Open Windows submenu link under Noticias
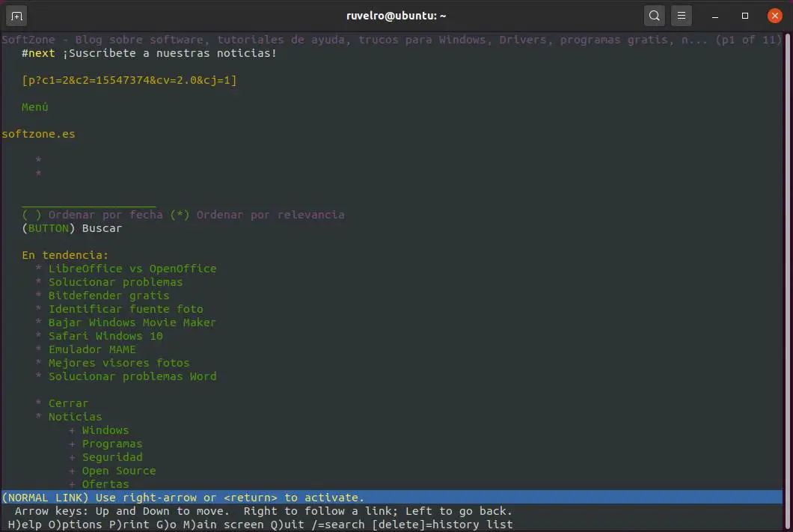 click(x=105, y=430)
